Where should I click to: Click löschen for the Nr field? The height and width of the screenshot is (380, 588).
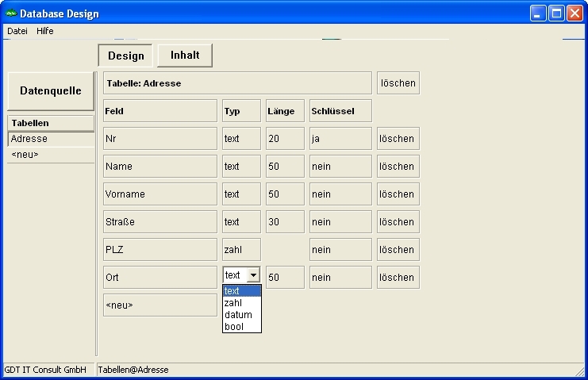tap(398, 139)
